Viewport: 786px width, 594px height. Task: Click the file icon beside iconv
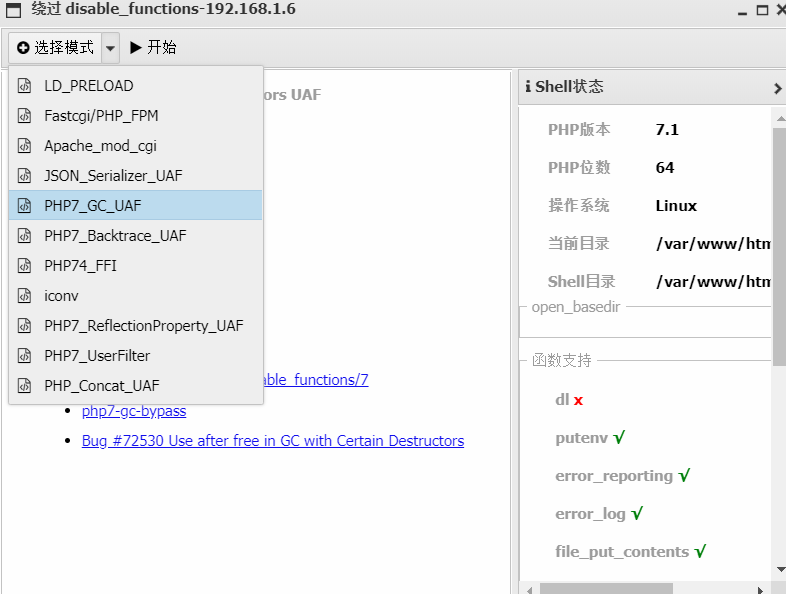[25, 296]
